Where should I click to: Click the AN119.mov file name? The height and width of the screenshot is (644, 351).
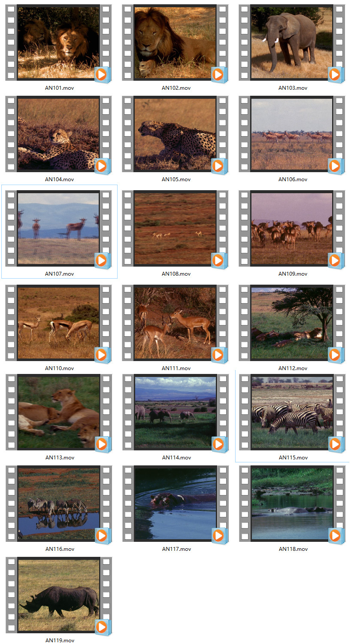point(60,641)
